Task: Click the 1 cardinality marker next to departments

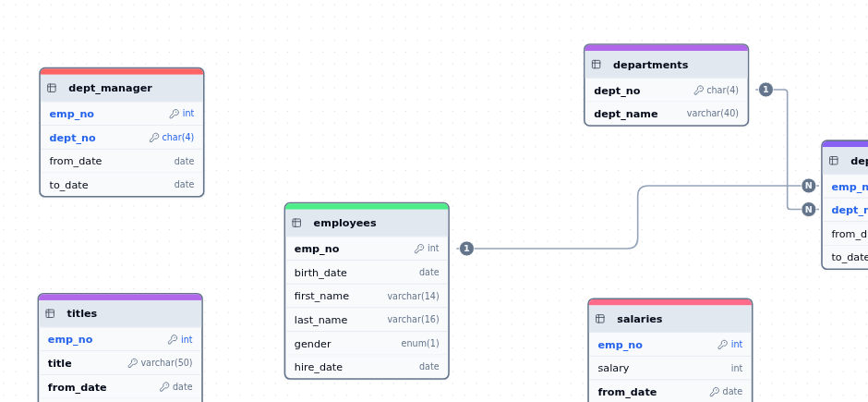Action: (766, 89)
